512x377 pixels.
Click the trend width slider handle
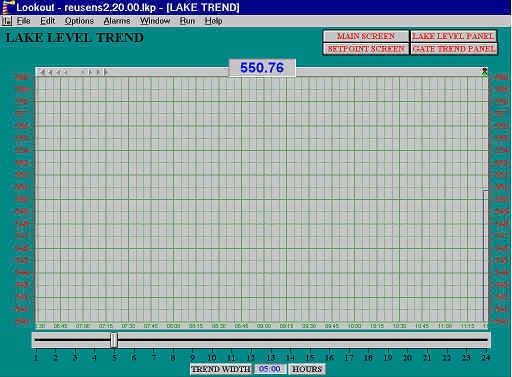click(114, 340)
